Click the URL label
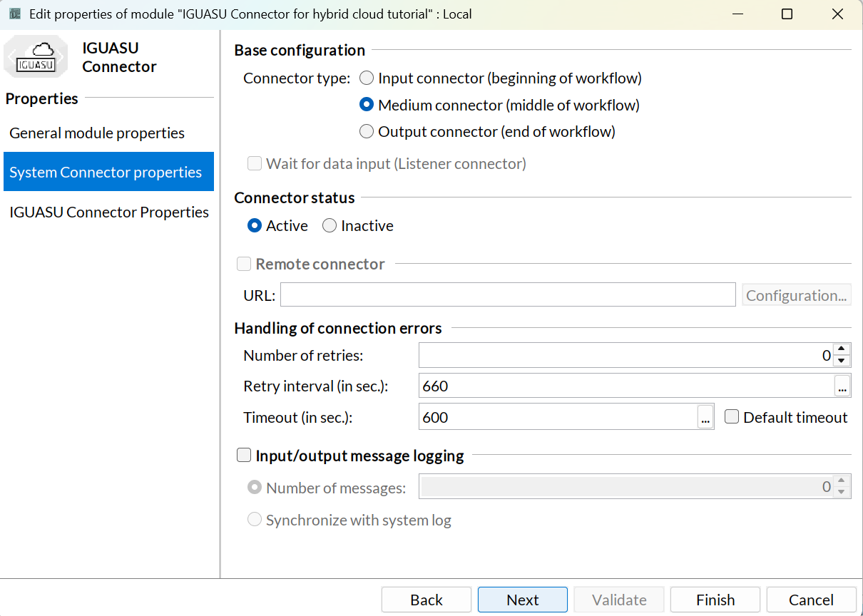863x616 pixels. 259,295
